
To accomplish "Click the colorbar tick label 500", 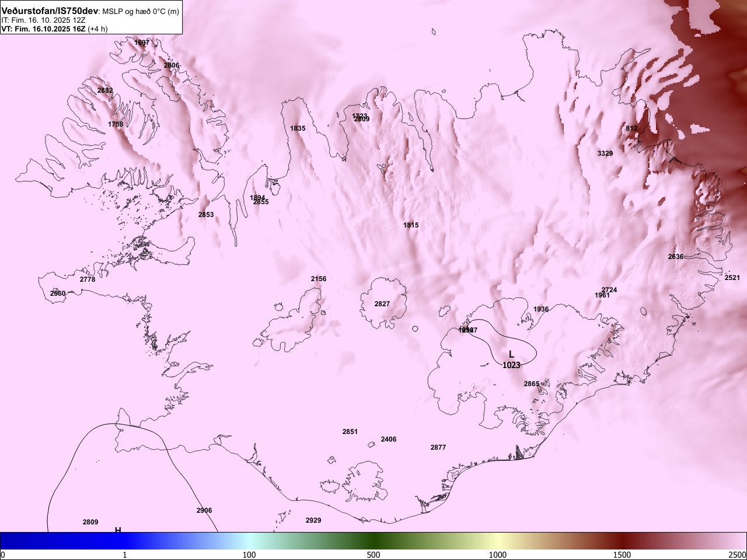I will point(373,555).
